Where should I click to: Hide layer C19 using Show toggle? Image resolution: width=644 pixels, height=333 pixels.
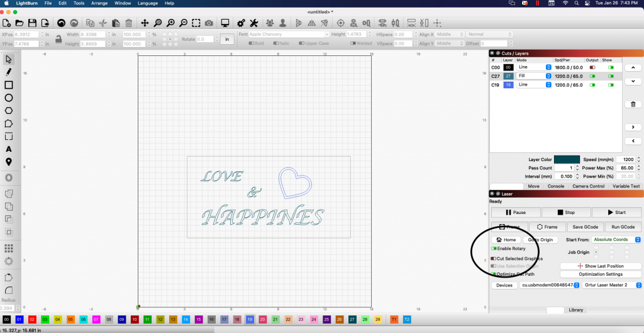pos(610,84)
